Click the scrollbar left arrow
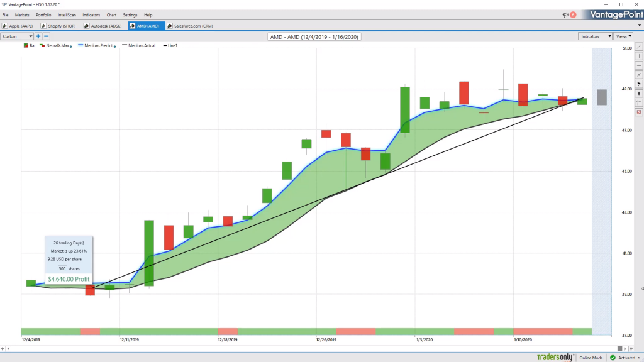The image size is (644, 362). tap(8, 349)
